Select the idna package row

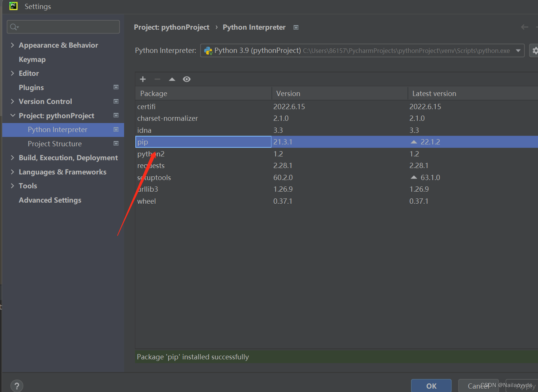tap(337, 130)
